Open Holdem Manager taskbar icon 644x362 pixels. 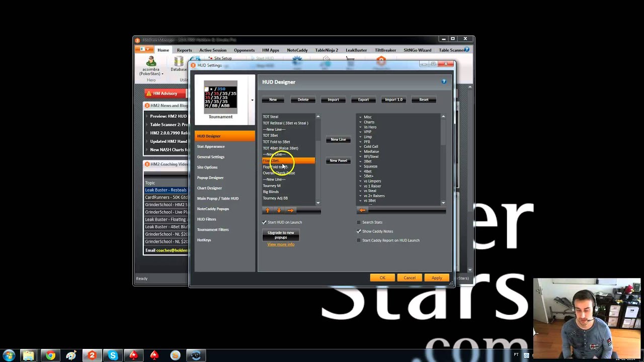point(92,355)
